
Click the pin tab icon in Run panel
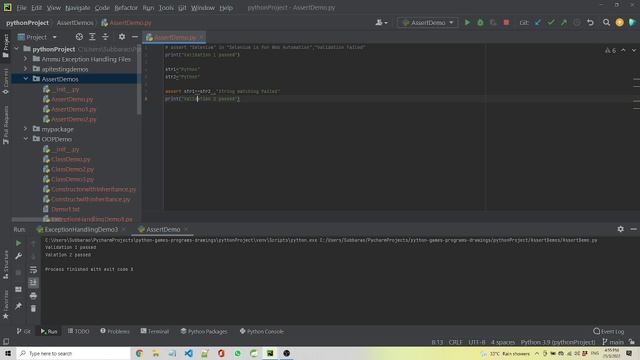tap(18, 306)
